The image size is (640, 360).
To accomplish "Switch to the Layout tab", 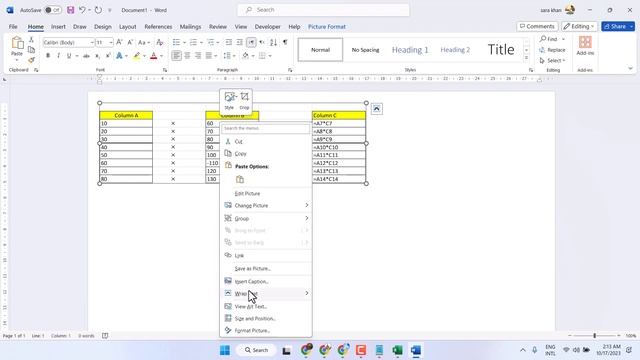I will [127, 27].
